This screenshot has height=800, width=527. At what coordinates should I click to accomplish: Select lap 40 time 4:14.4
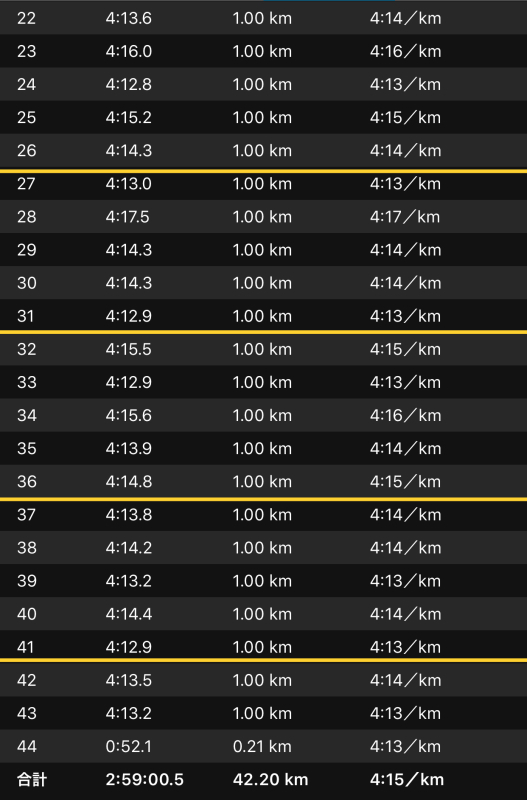click(129, 614)
